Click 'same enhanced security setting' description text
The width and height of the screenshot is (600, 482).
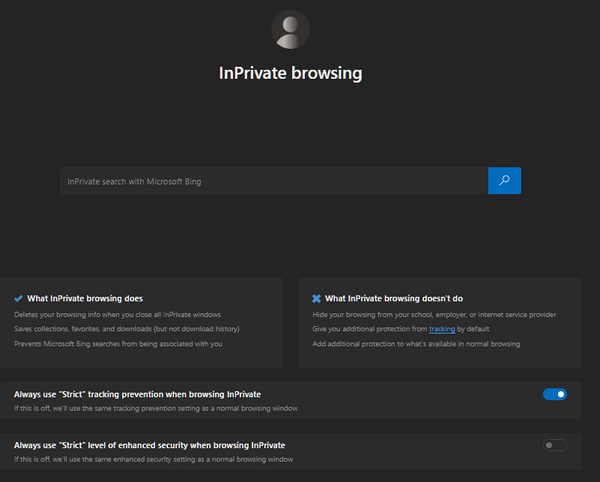[154, 459]
